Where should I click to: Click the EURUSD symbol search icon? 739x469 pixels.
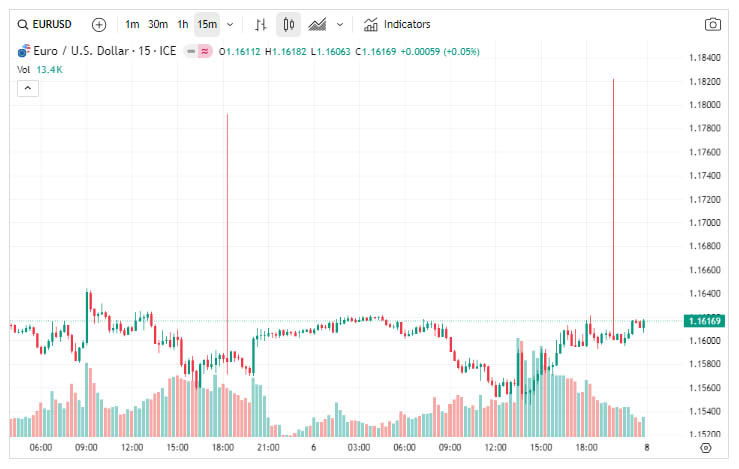(x=23, y=25)
